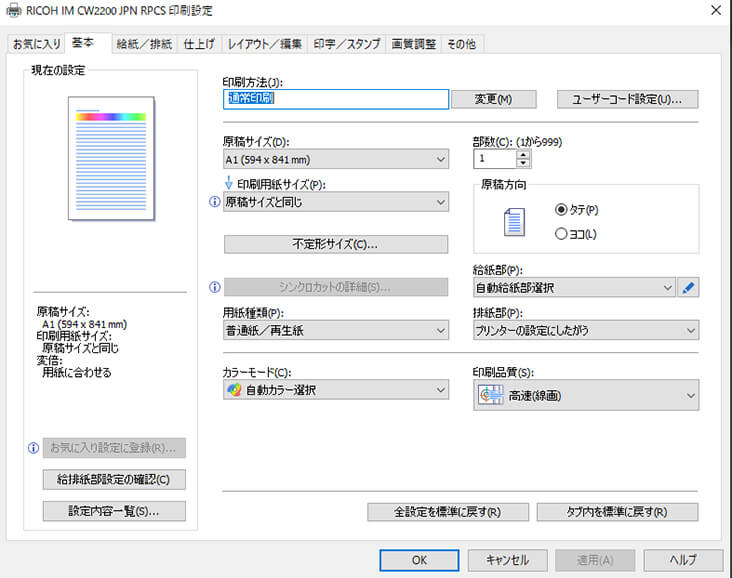This screenshot has width=732, height=578.
Task: Select the タテ(P) portrait radio button
Action: 561,210
